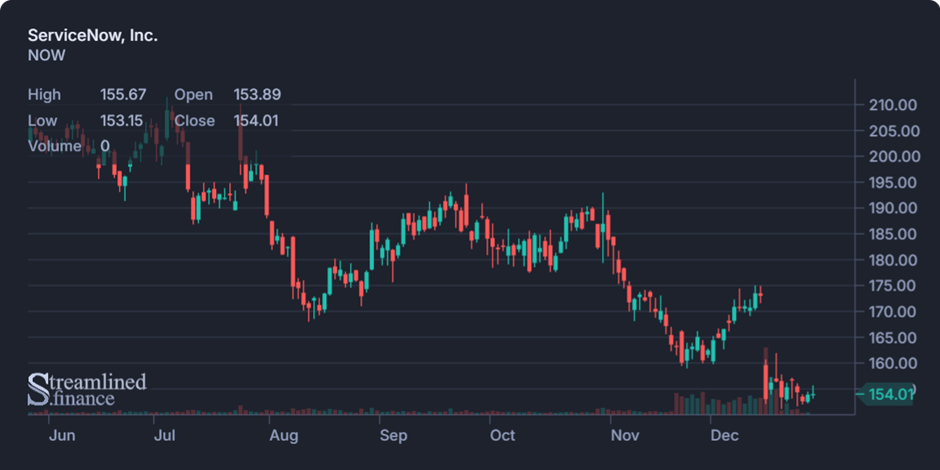
Task: Click the Open label in OHLC panel
Action: (194, 95)
